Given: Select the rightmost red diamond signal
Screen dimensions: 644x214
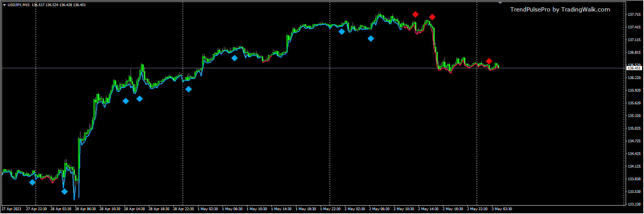Looking at the screenshot, I should pyautogui.click(x=489, y=61).
